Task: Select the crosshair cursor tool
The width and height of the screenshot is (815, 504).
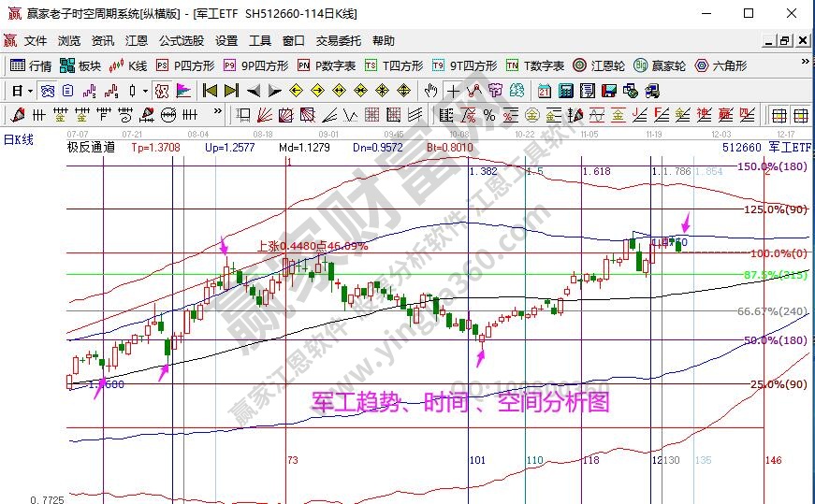Action: click(x=454, y=91)
